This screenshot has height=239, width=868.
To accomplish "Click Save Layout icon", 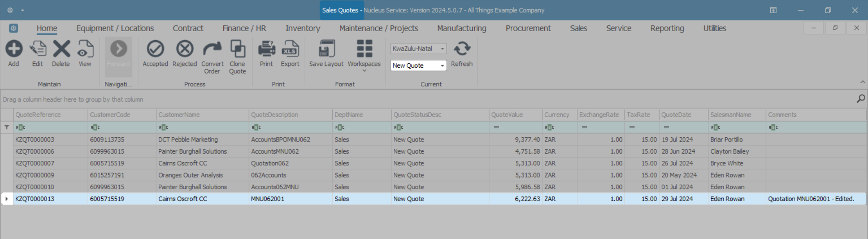I will click(326, 49).
